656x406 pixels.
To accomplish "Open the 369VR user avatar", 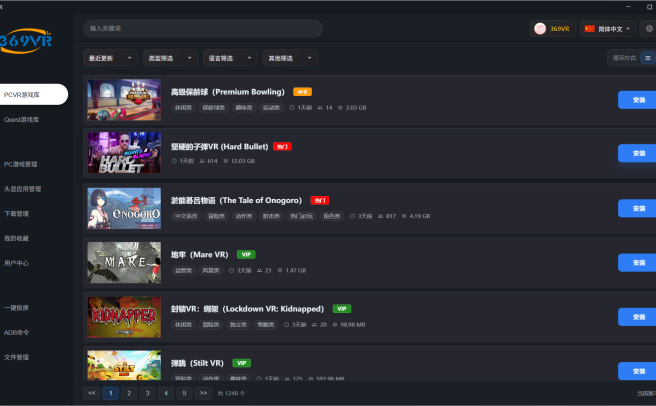I will tap(540, 29).
